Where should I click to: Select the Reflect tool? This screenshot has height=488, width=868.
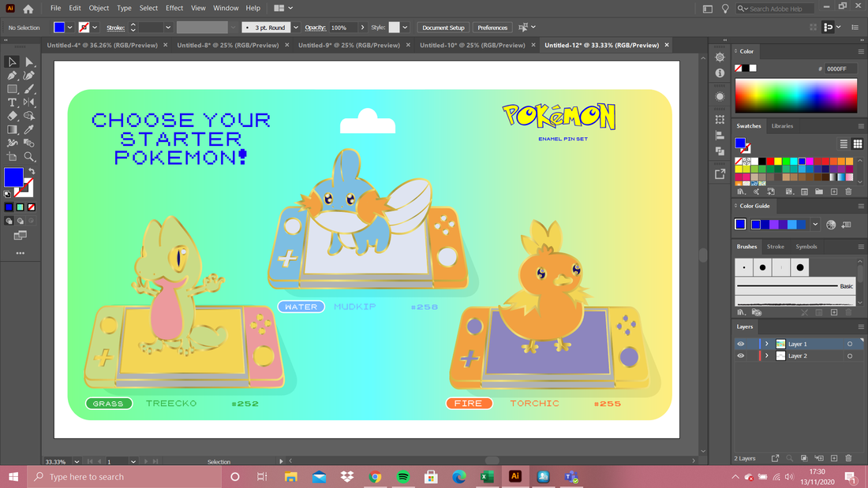pyautogui.click(x=29, y=102)
